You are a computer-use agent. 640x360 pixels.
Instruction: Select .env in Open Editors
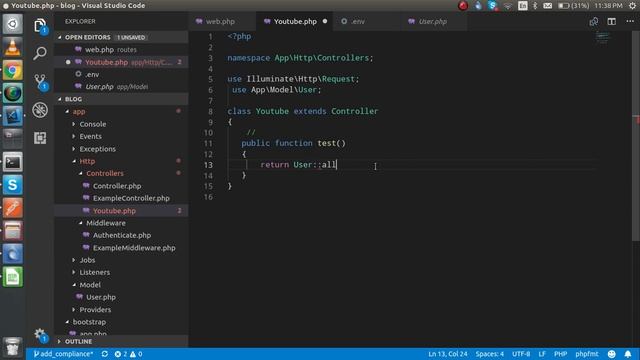pos(121,75)
